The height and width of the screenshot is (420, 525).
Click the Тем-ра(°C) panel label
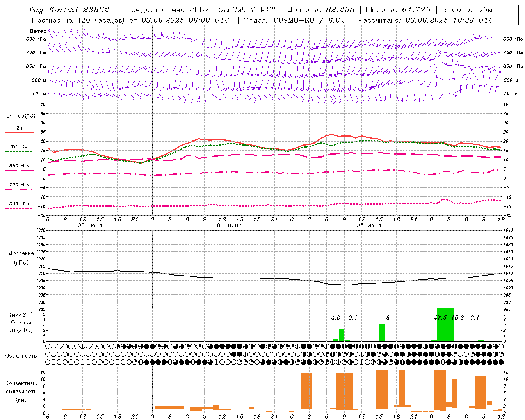19,116
